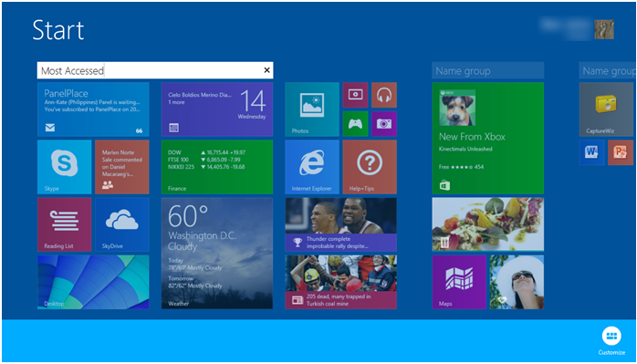The height and width of the screenshot is (364, 637).
Task: Launch Word from small tile
Action: click(592, 152)
